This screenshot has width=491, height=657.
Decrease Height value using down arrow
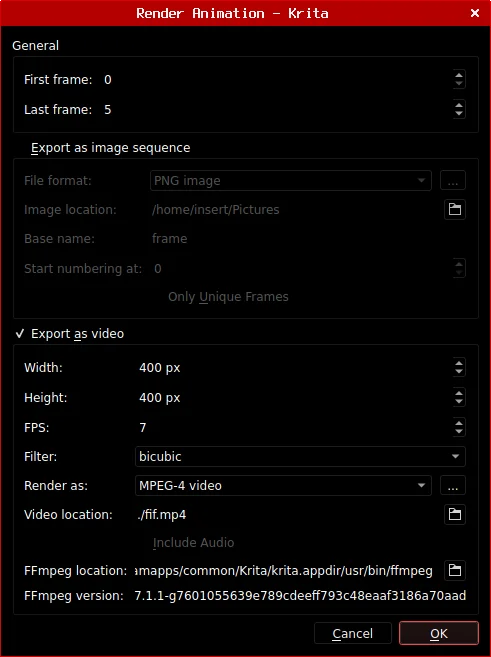pyautogui.click(x=459, y=402)
